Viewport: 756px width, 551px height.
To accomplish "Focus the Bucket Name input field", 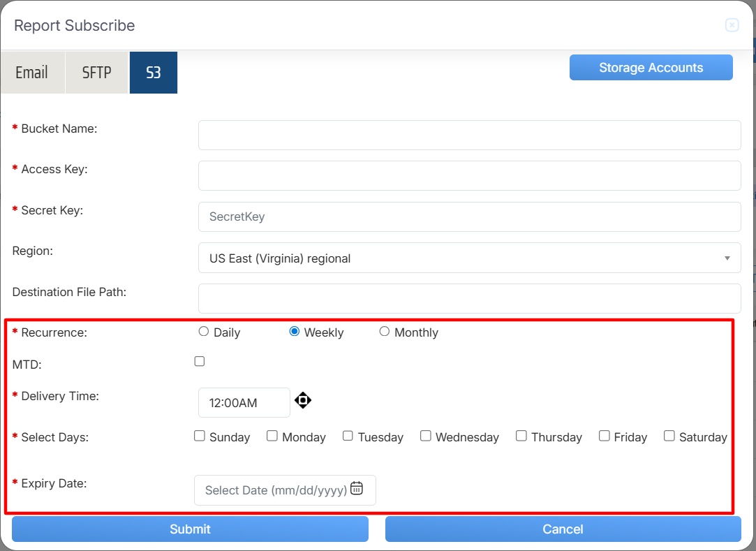I will [x=469, y=135].
